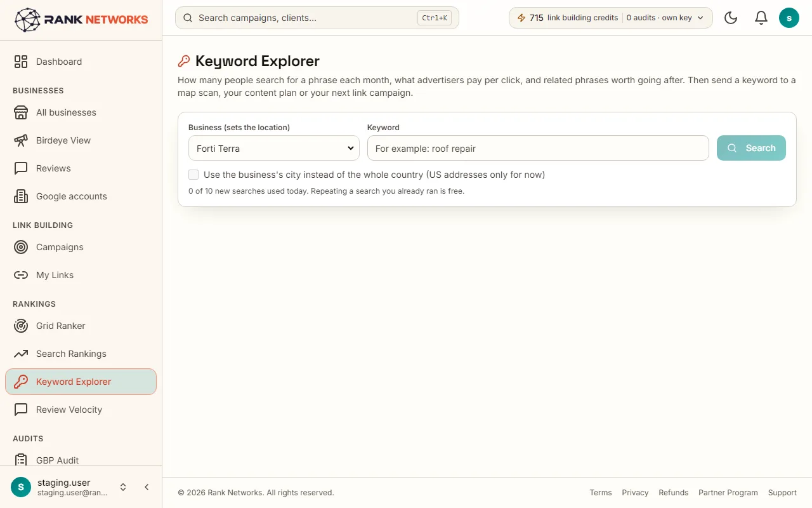The image size is (812, 508).
Task: Open the Partner Program footer link
Action: click(x=728, y=493)
